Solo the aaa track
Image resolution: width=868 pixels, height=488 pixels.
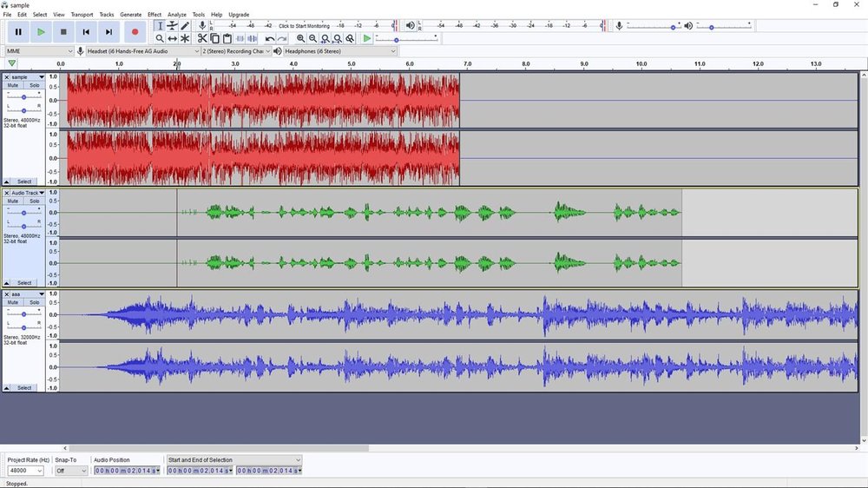[35, 302]
